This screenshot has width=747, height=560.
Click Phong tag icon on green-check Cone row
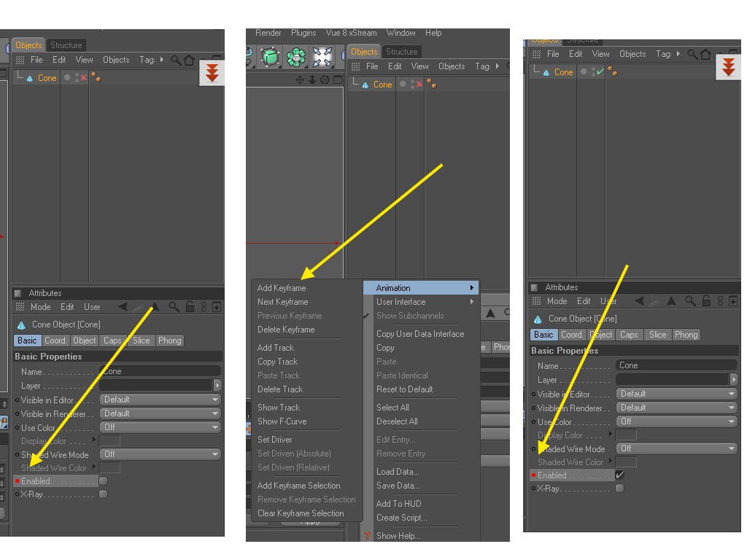(613, 72)
